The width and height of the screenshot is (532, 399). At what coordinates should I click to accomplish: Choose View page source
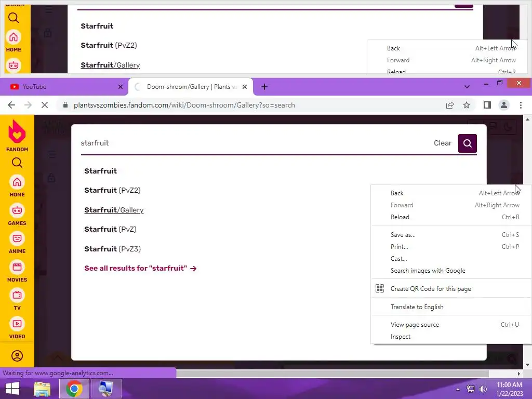click(x=451, y=325)
